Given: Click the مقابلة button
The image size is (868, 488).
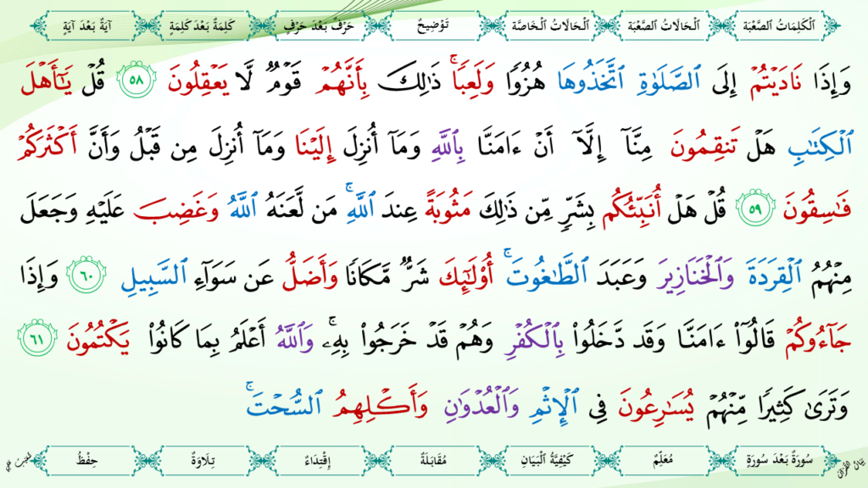Looking at the screenshot, I should point(433,460).
